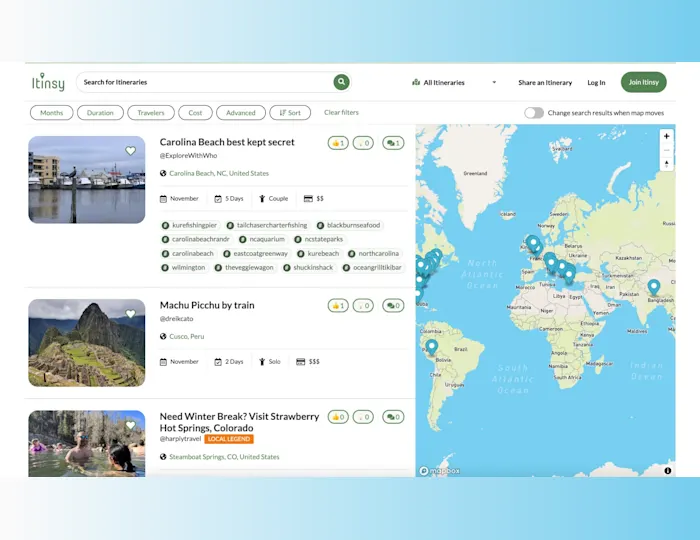700x540 pixels.
Task: Select the tailchaserchartefishing tag
Action: (x=267, y=225)
